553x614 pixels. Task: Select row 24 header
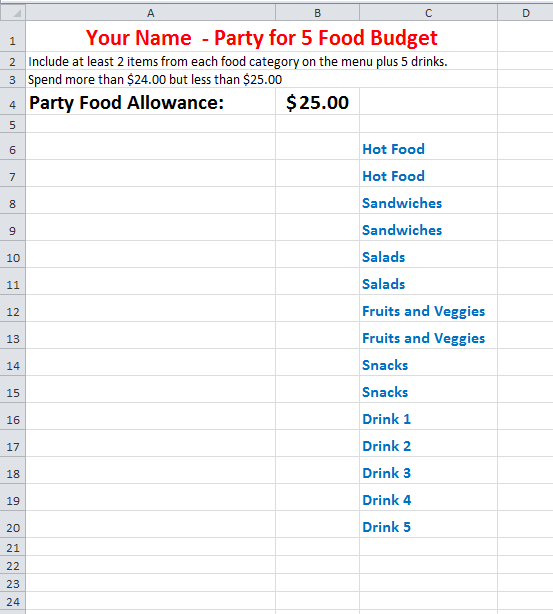click(13, 601)
